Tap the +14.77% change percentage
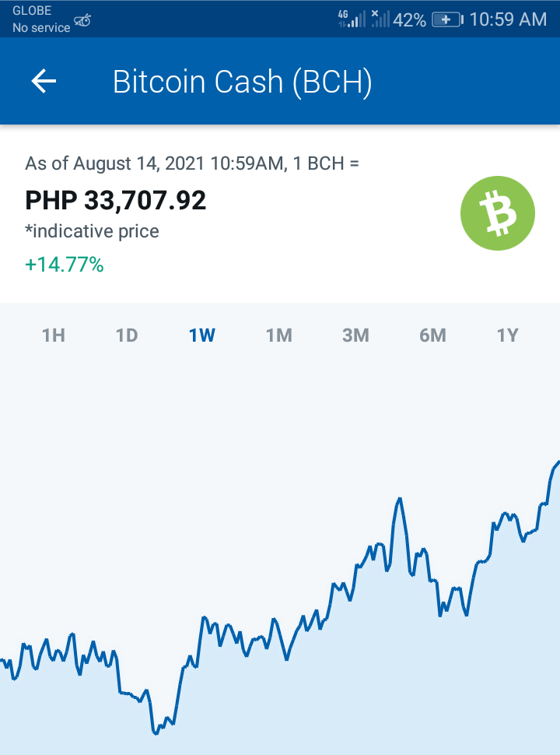Image resolution: width=560 pixels, height=755 pixels. pos(65,265)
